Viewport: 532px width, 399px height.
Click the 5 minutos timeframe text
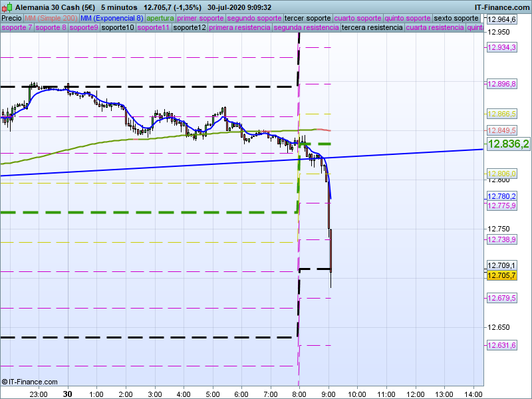[x=119, y=7]
